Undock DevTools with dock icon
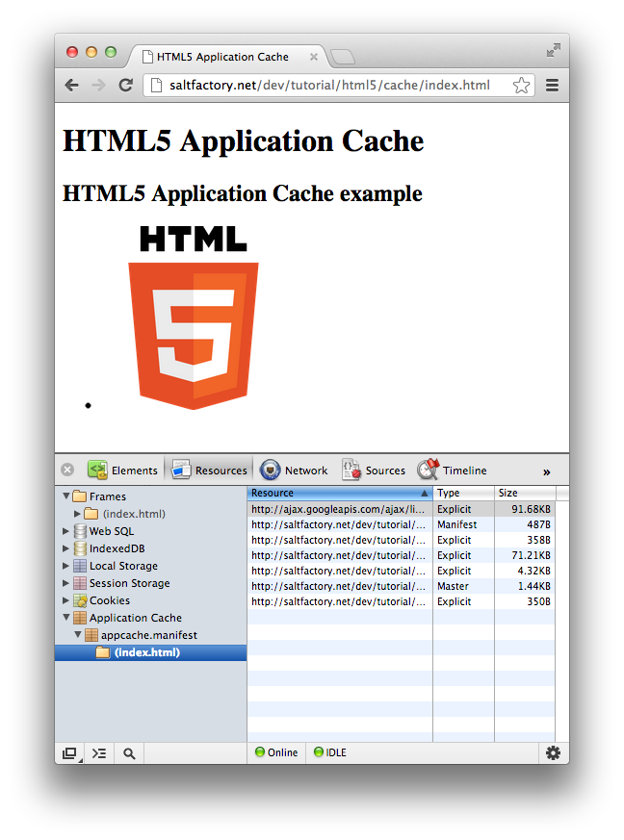Image resolution: width=624 pixels, height=840 pixels. pyautogui.click(x=70, y=753)
